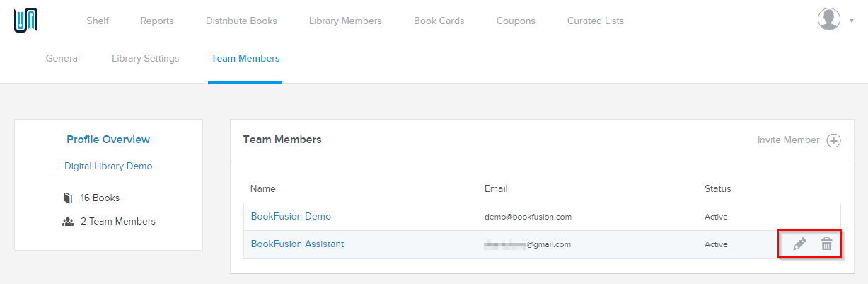The image size is (868, 284).
Task: Go to Coupons in navigation
Action: 516,21
